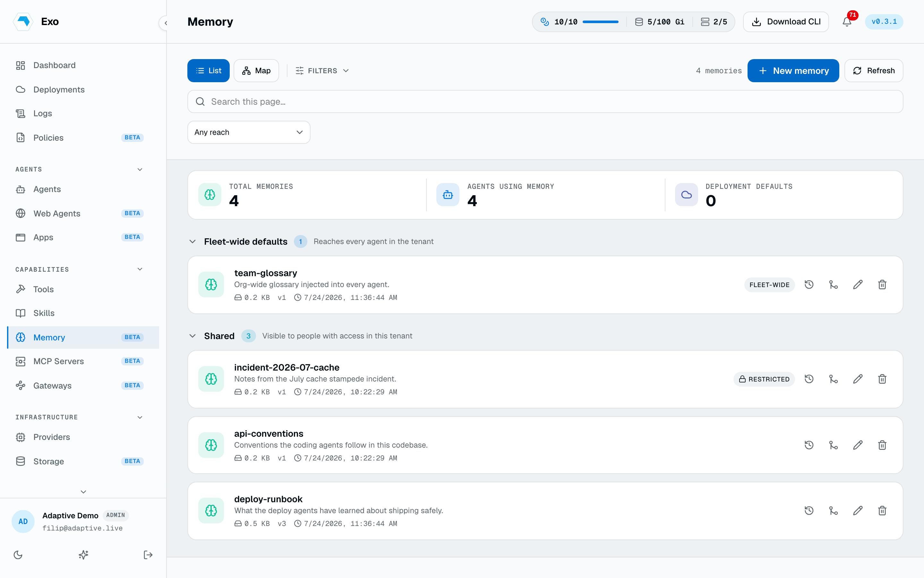This screenshot has height=578, width=924.
Task: Delete the api-conventions memory
Action: pyautogui.click(x=882, y=445)
